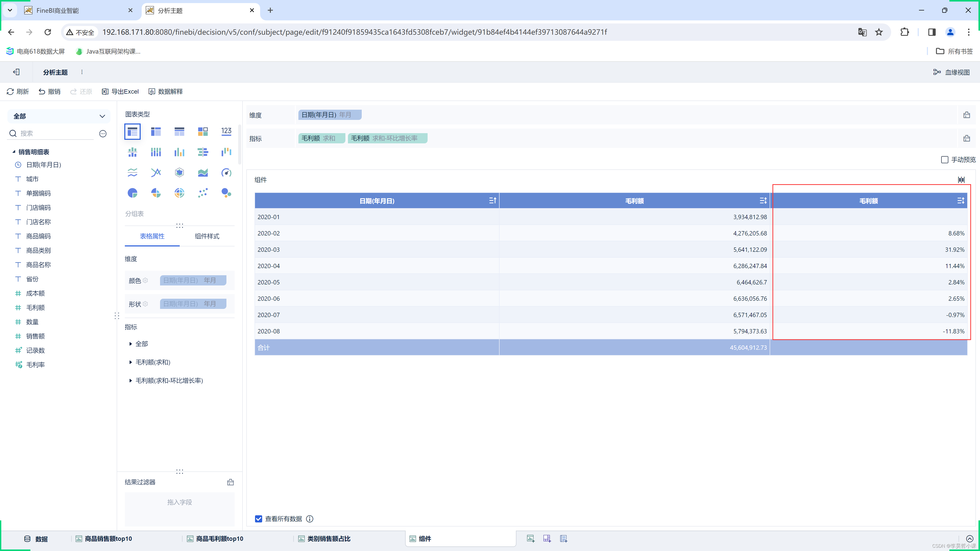Image resolution: width=980 pixels, height=551 pixels.
Task: Open sort menu on first 毛利额 column
Action: pyautogui.click(x=763, y=201)
